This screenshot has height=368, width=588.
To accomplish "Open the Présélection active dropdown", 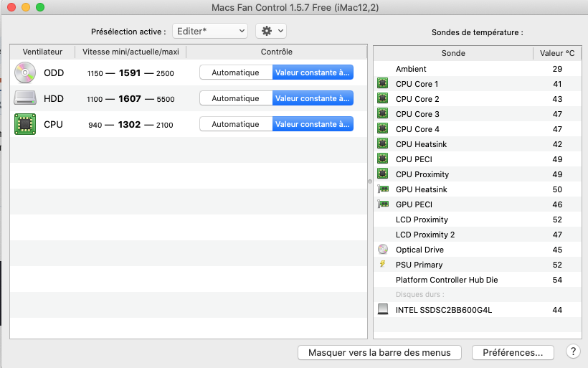I will coord(209,31).
